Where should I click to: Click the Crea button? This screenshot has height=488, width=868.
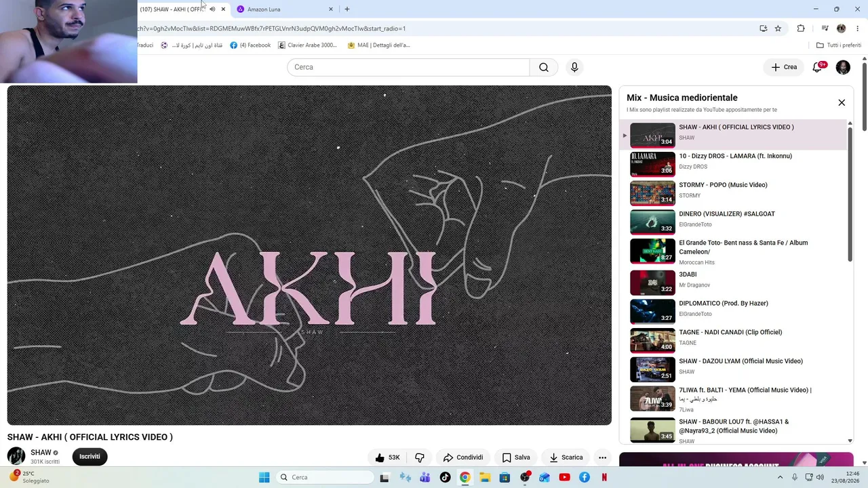pyautogui.click(x=784, y=67)
